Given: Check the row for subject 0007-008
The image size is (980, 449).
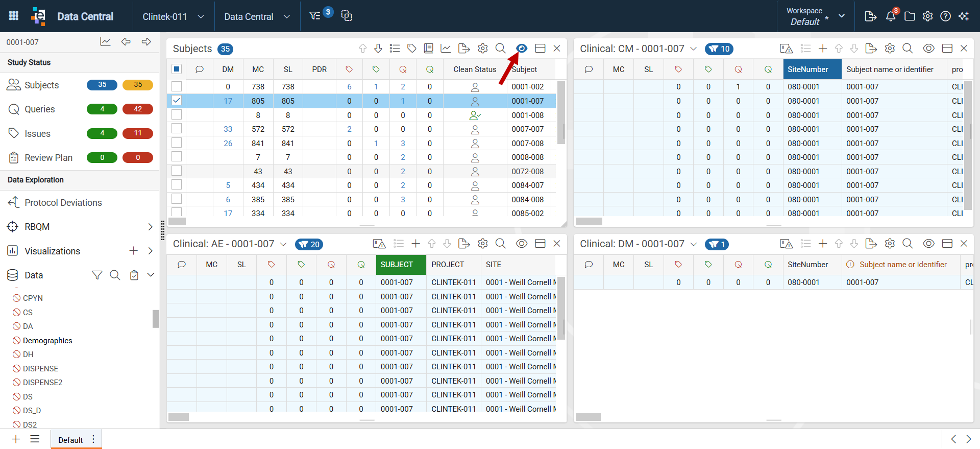Looking at the screenshot, I should (x=177, y=143).
